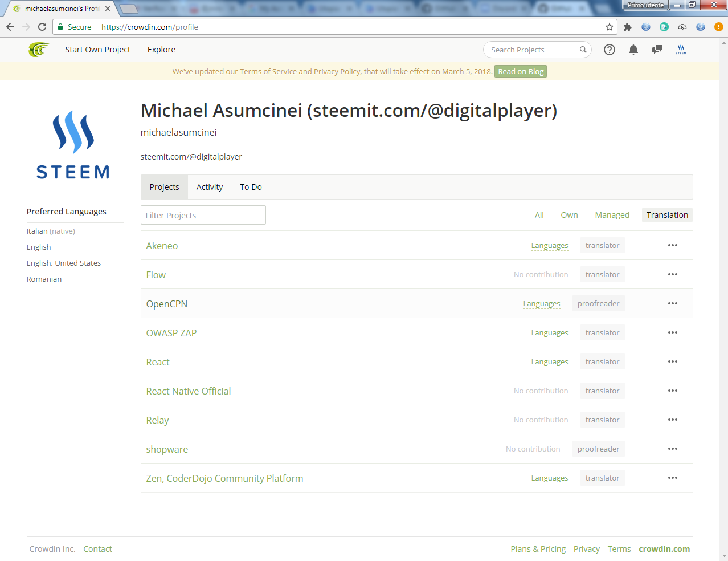The height and width of the screenshot is (561, 728).
Task: Open the browser extensions puzzle icon
Action: 628,27
